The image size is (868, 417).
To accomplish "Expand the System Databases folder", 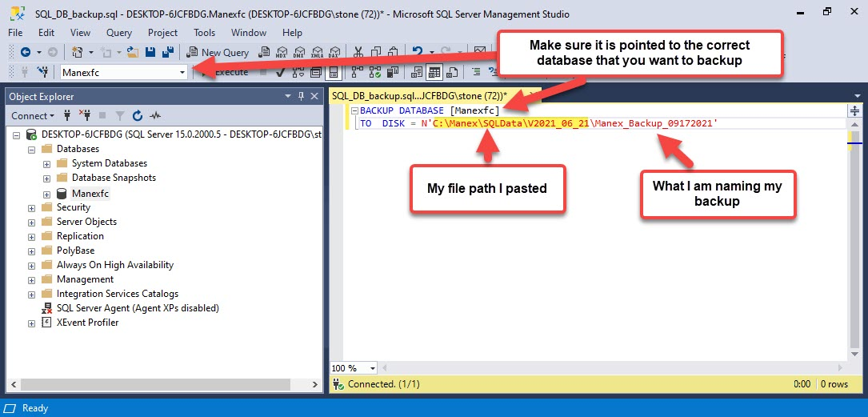I will point(46,164).
